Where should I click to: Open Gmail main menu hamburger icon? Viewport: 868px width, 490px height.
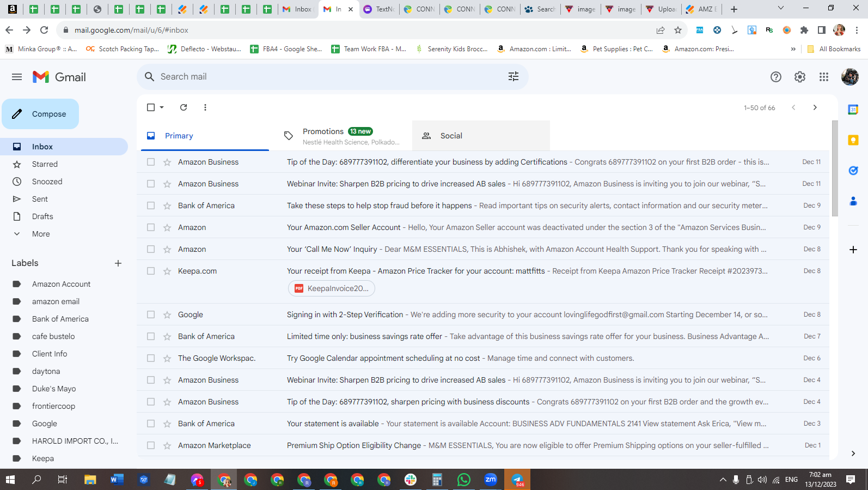(17, 77)
